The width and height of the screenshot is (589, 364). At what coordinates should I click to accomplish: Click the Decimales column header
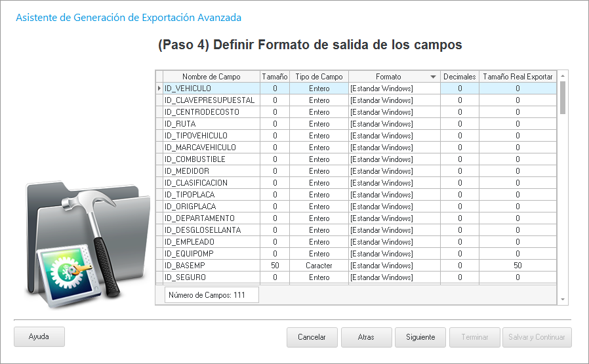click(x=459, y=77)
